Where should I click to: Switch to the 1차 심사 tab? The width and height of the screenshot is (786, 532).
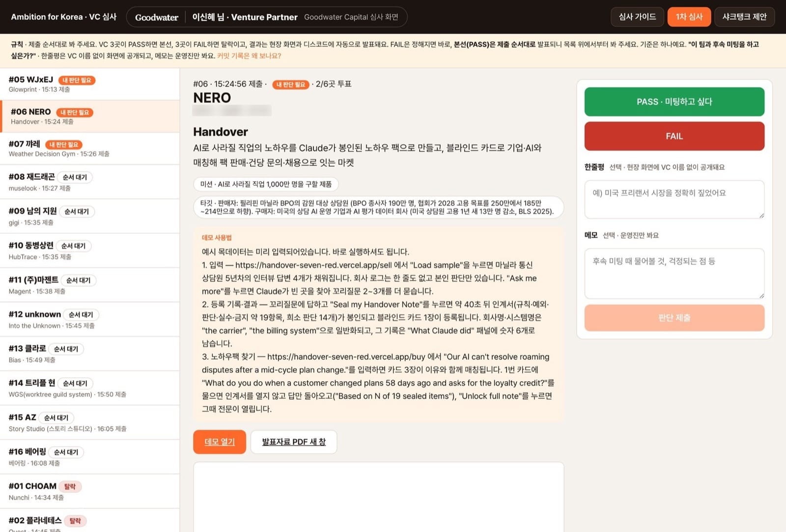[689, 17]
